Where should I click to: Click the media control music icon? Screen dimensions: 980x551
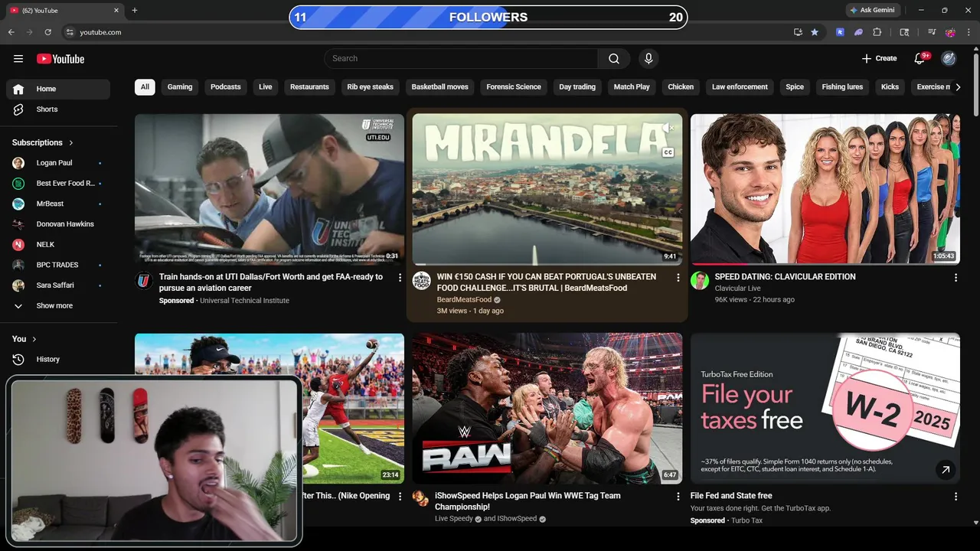[x=932, y=32]
